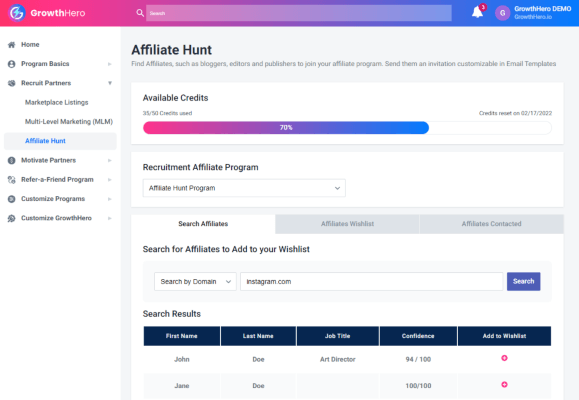Click the 35/50 Credits used text
Viewport: 579px width, 400px height.
click(167, 113)
